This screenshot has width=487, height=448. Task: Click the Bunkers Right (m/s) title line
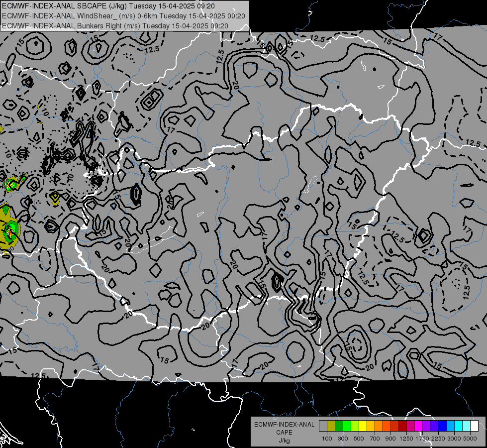click(x=115, y=26)
